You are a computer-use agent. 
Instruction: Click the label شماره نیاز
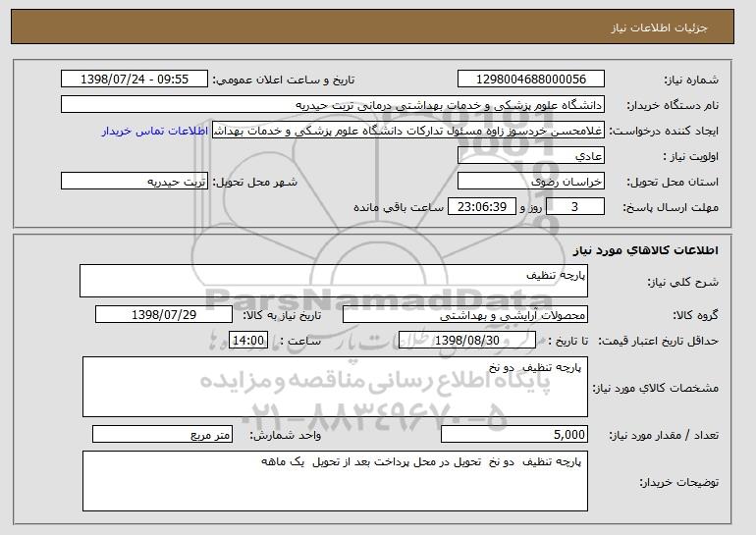point(691,80)
